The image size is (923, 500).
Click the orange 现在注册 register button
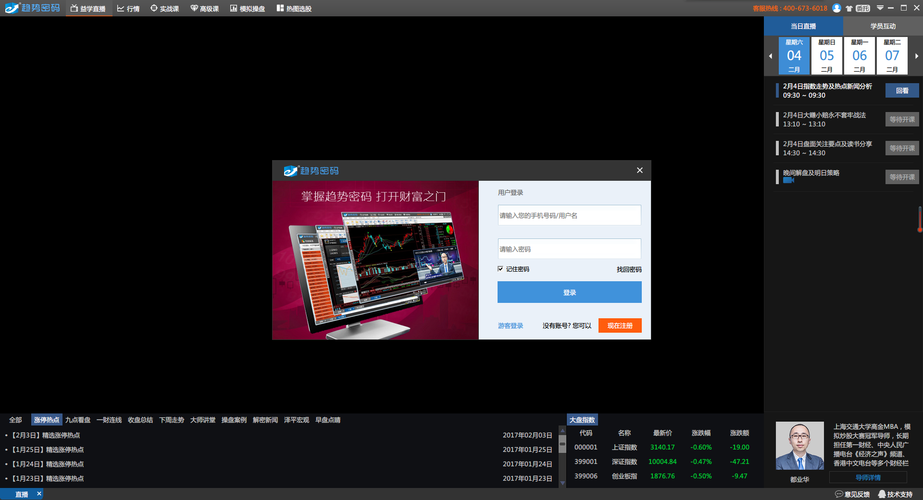[619, 325]
